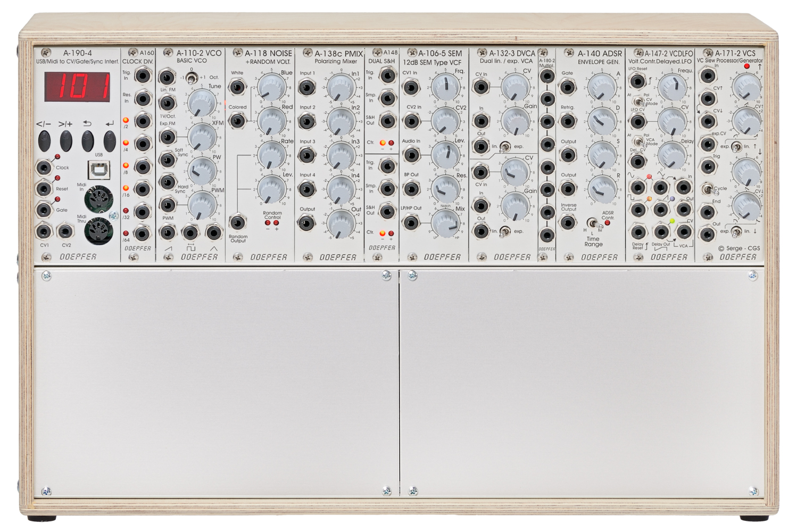797x532 pixels.
Task: Adjust the Delay knob on A-147-2 VCDLFO
Action: tap(673, 155)
